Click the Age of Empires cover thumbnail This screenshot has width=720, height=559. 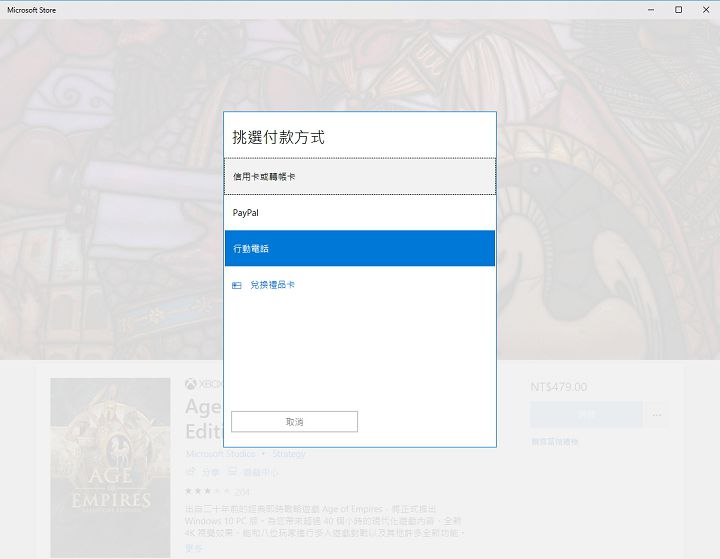click(110, 468)
